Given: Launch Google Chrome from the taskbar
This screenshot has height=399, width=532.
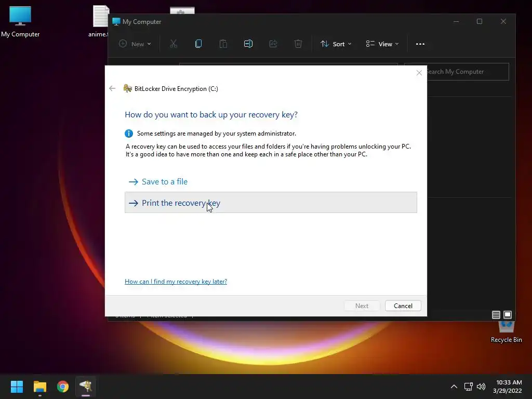Looking at the screenshot, I should pos(63,387).
